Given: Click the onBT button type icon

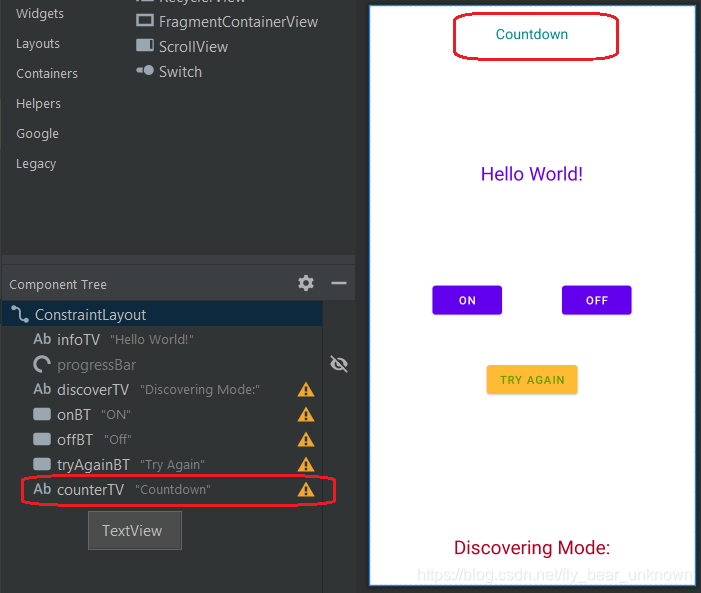Looking at the screenshot, I should point(42,414).
